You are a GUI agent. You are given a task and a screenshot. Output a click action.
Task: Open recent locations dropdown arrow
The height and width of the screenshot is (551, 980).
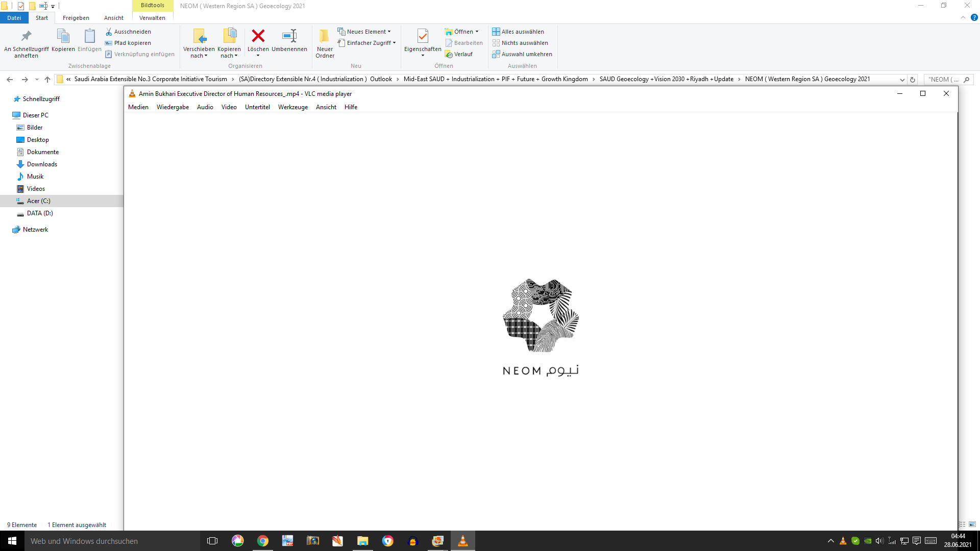[x=37, y=79]
